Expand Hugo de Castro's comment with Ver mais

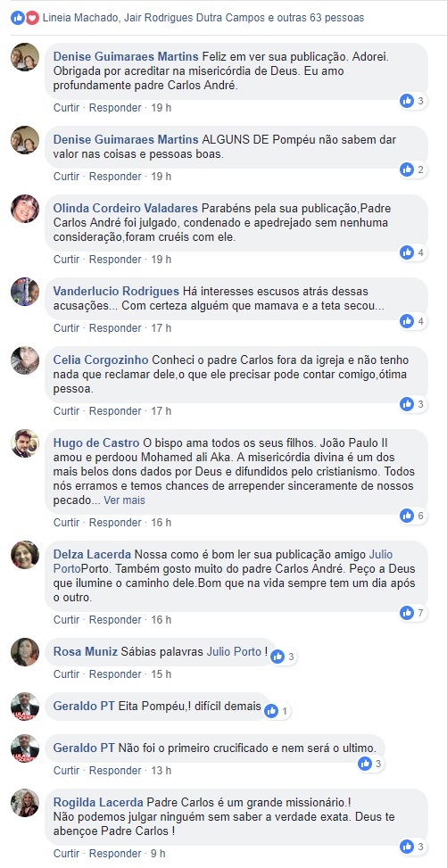click(125, 500)
